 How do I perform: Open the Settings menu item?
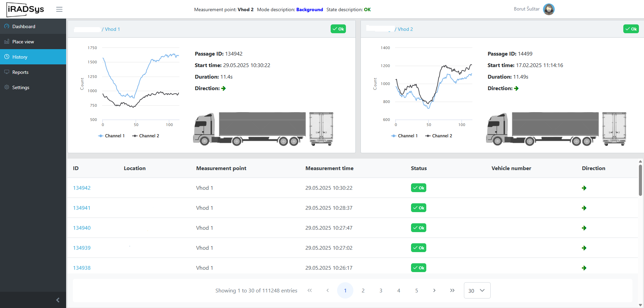(21, 87)
